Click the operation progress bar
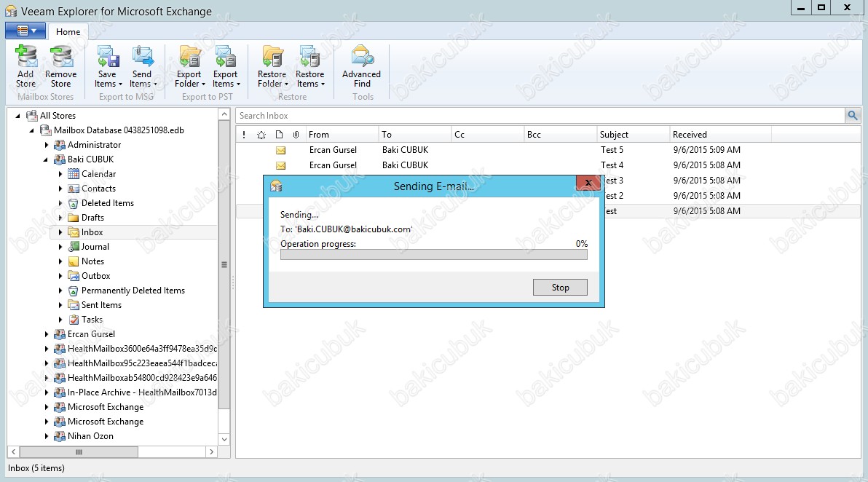868x482 pixels. pyautogui.click(x=433, y=255)
